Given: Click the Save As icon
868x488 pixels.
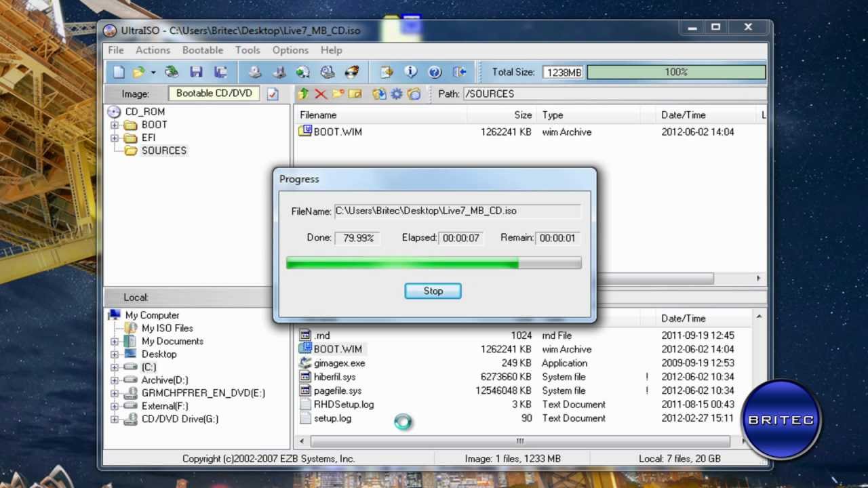Looking at the screenshot, I should (220, 72).
